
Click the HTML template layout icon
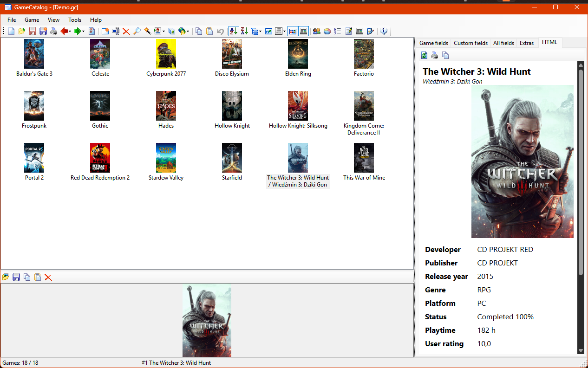click(359, 31)
